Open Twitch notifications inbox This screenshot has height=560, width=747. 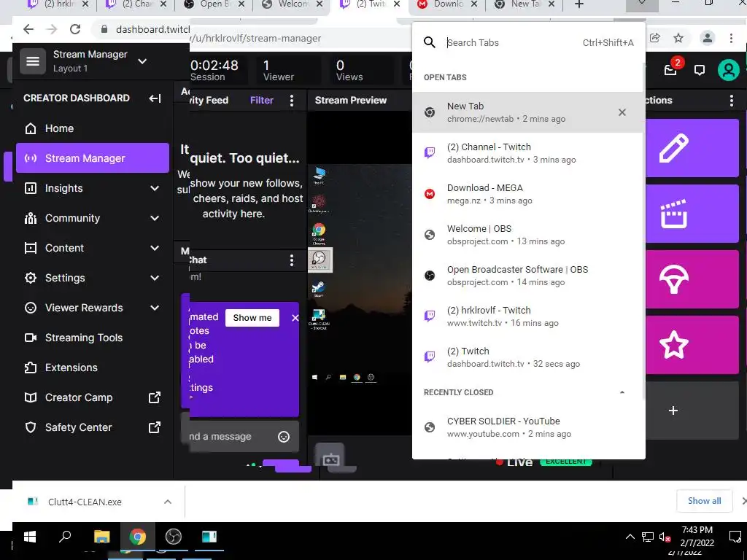tap(671, 70)
